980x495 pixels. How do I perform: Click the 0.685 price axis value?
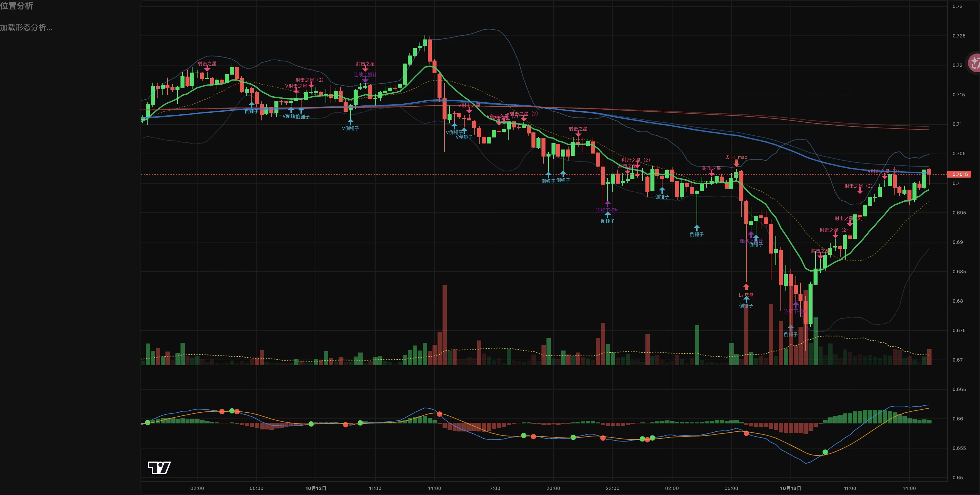point(959,272)
